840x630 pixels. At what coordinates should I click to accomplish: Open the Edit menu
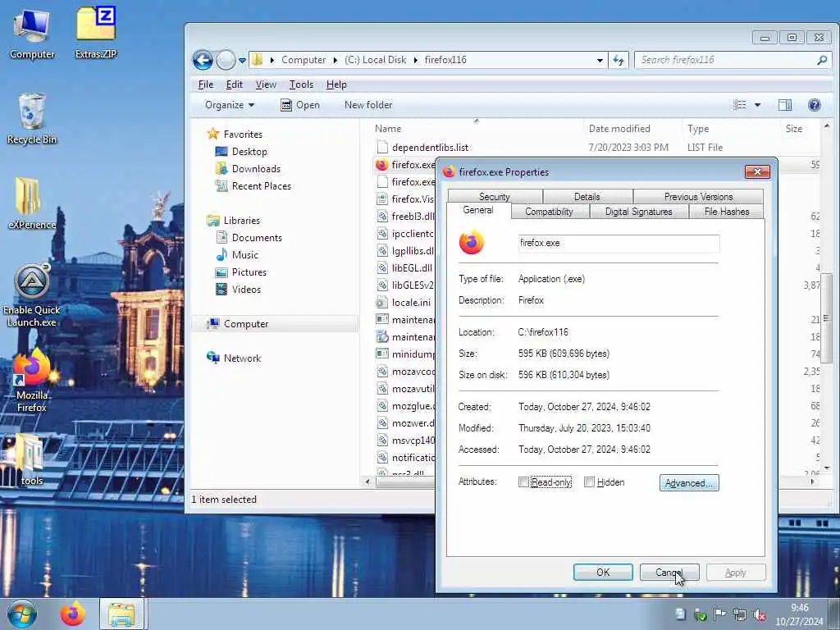pyautogui.click(x=234, y=84)
